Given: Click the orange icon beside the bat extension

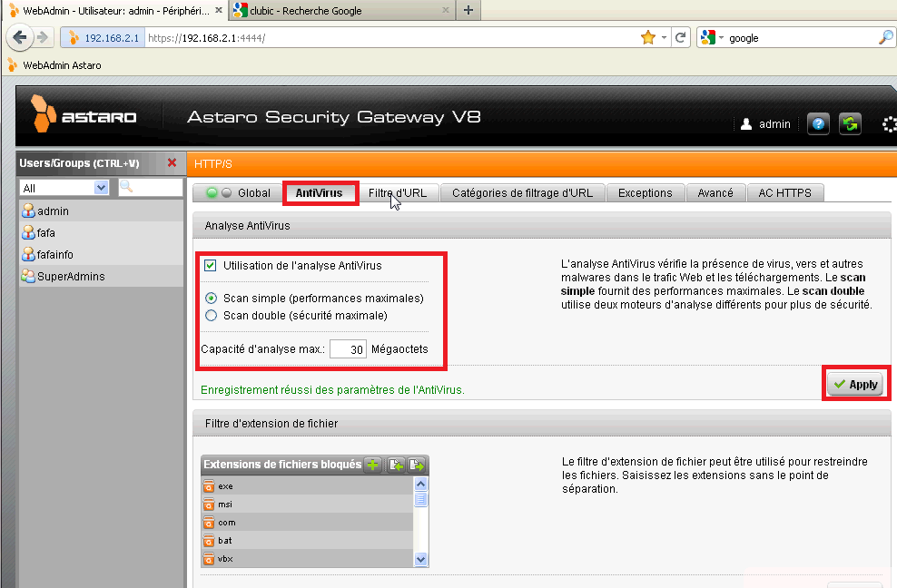Looking at the screenshot, I should tap(209, 541).
